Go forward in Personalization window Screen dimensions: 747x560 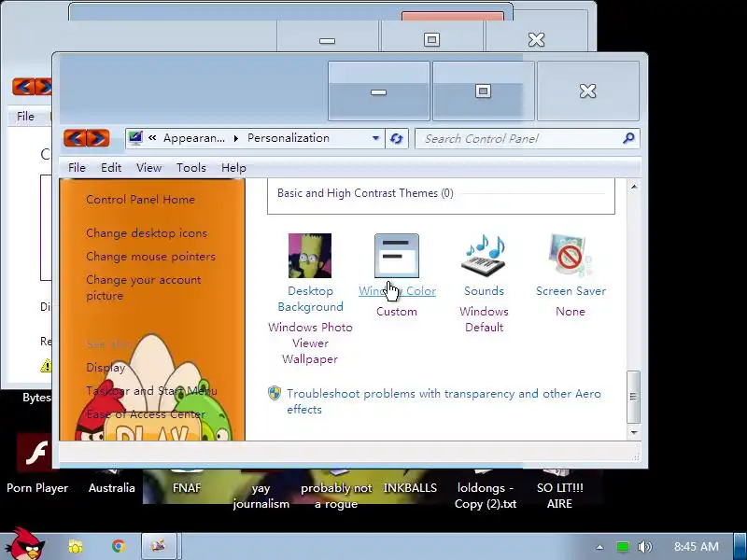click(98, 138)
